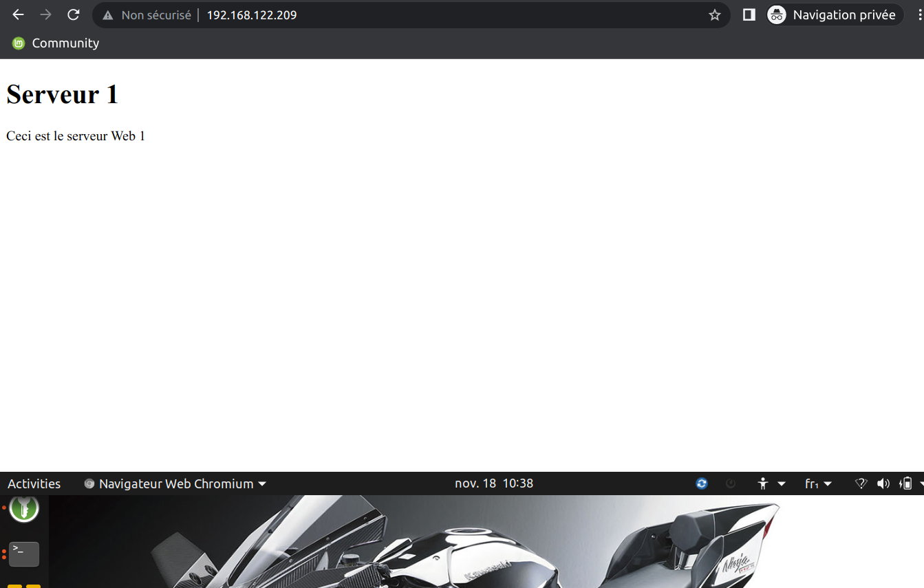
Task: Launch the Terminal from the dock
Action: [x=24, y=554]
